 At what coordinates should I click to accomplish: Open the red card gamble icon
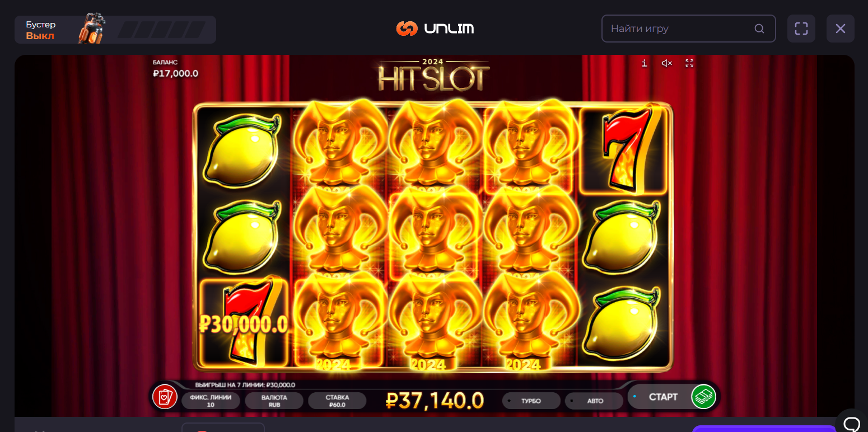(165, 397)
